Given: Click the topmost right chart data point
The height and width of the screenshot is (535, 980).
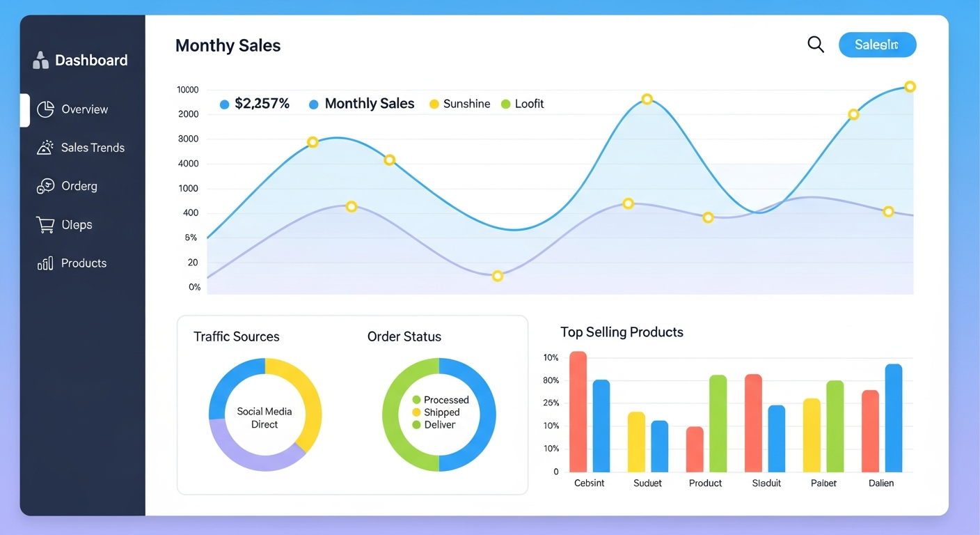Looking at the screenshot, I should [910, 87].
